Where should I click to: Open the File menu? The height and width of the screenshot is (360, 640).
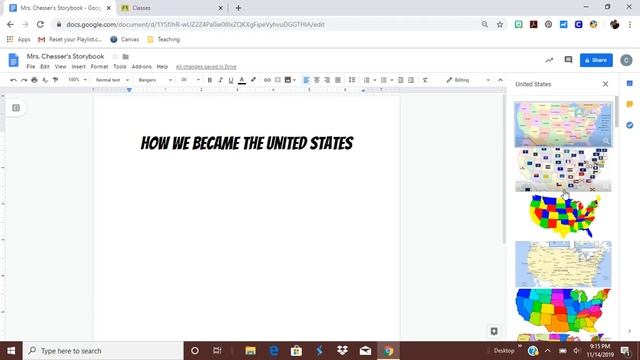[x=31, y=67]
